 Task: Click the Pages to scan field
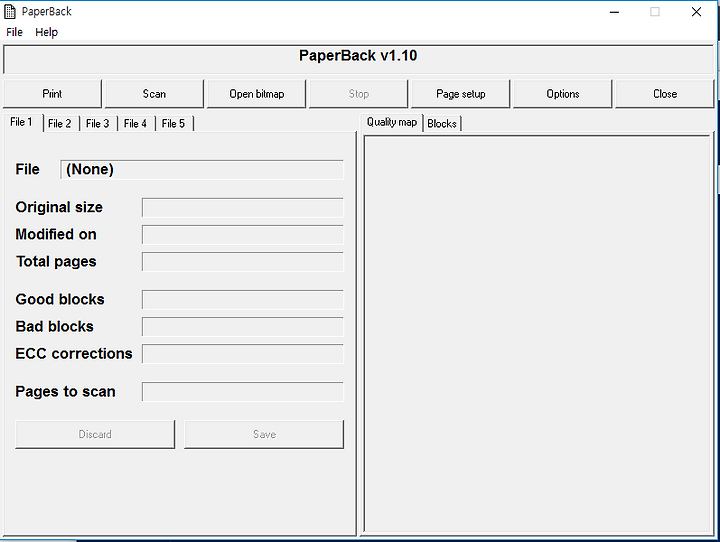242,392
